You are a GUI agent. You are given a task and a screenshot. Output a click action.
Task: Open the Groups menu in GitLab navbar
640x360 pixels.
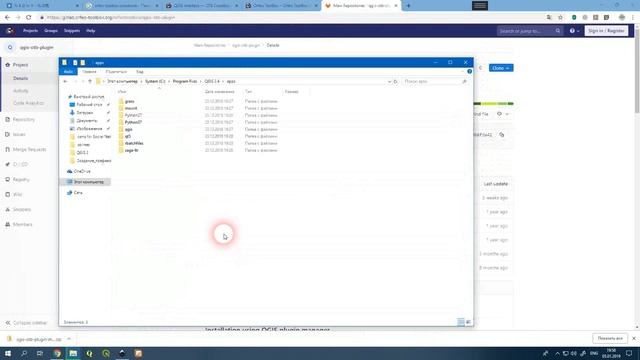click(51, 31)
